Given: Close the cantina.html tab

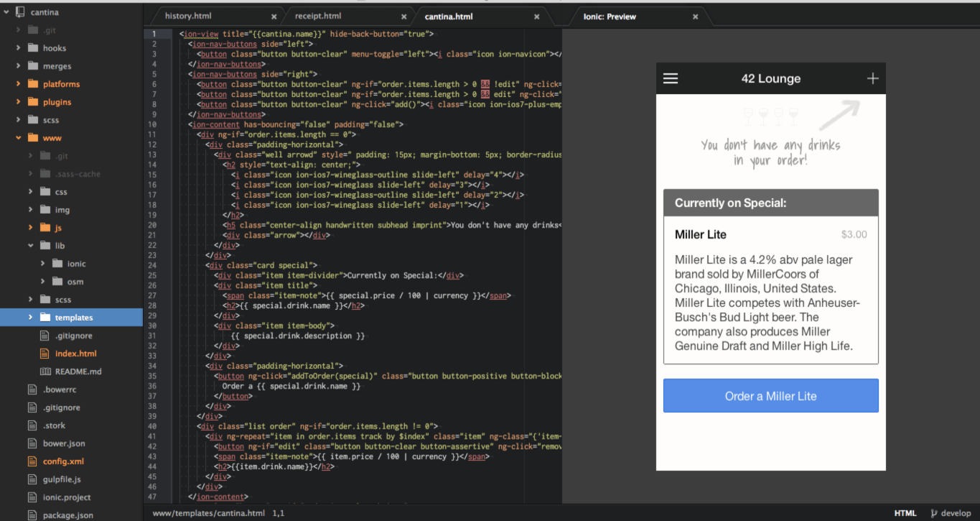Looking at the screenshot, I should pos(537,17).
